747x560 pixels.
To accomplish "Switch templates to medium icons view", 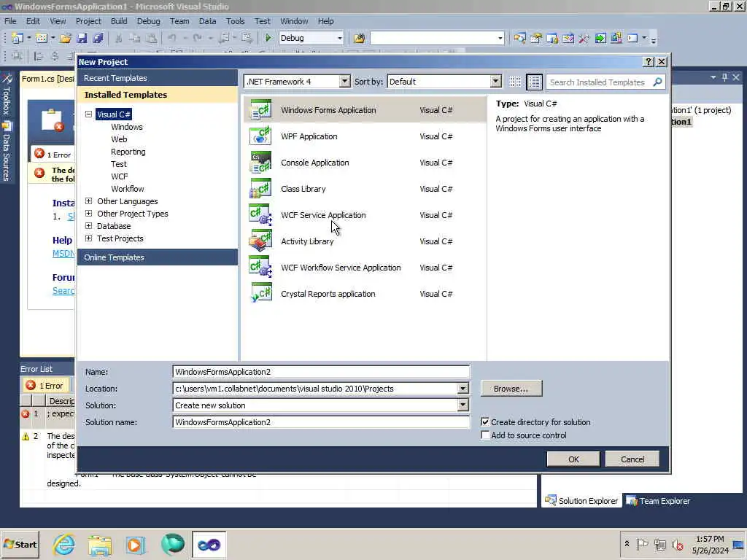I will (535, 82).
